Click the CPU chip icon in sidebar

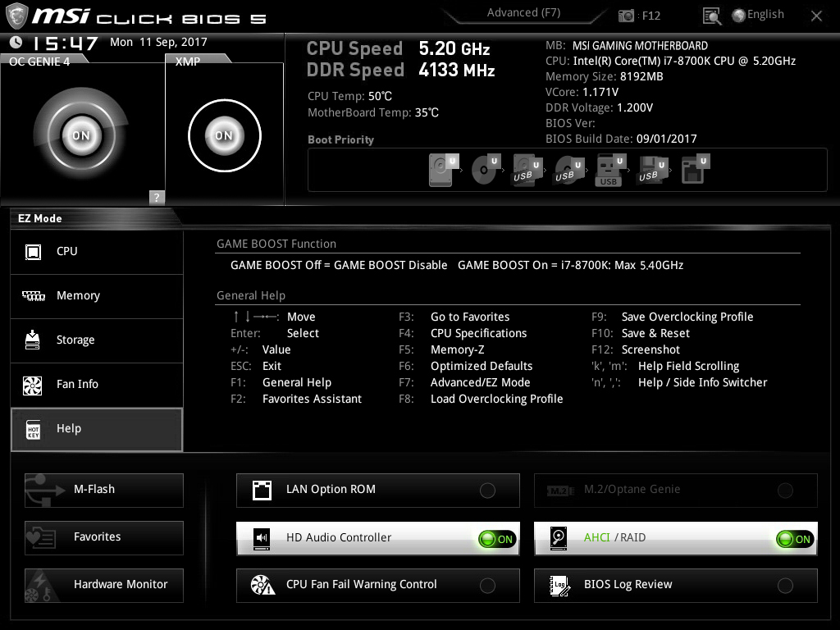pyautogui.click(x=33, y=252)
